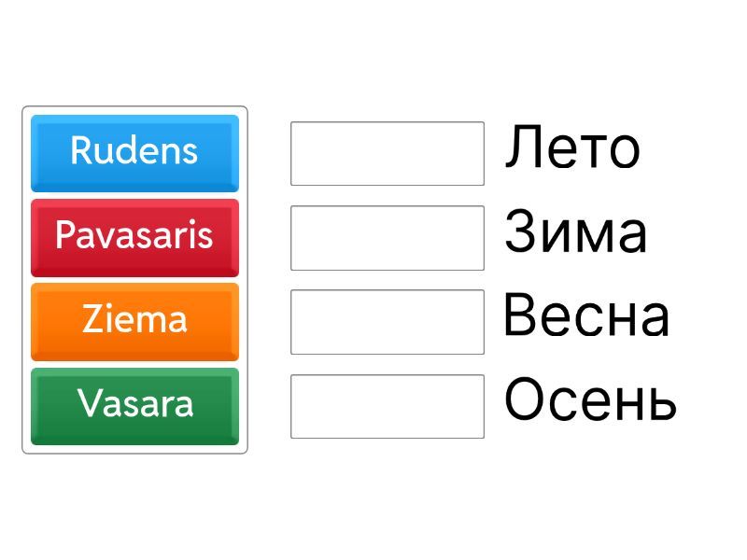
Task: Click the topmost empty drop slot
Action: [x=387, y=153]
